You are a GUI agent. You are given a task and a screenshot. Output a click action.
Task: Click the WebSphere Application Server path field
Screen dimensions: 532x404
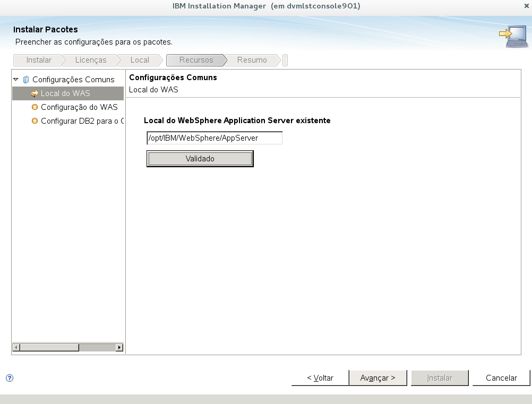click(214, 138)
